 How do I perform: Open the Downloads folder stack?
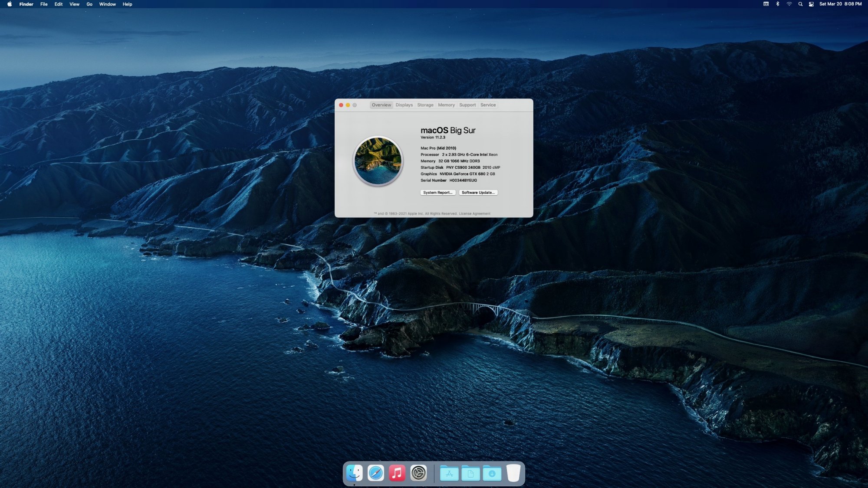[492, 473]
